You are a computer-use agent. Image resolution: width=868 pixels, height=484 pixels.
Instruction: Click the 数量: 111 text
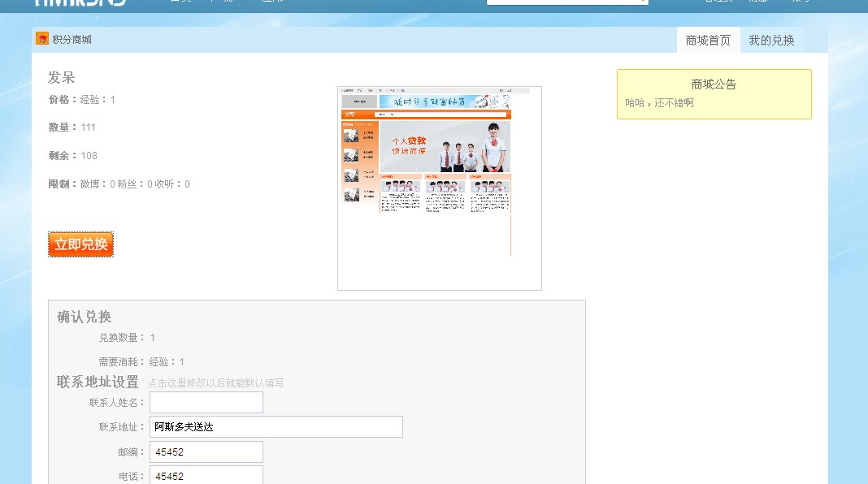tap(72, 127)
